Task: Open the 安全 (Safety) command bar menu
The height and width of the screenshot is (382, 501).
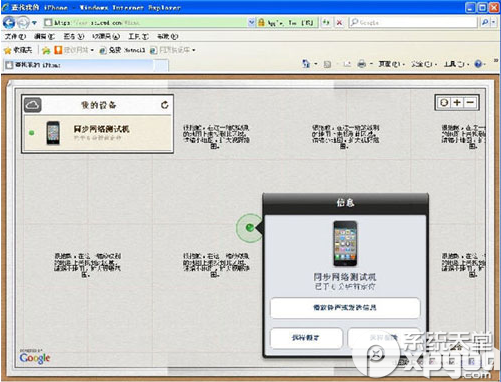Action: click(423, 64)
